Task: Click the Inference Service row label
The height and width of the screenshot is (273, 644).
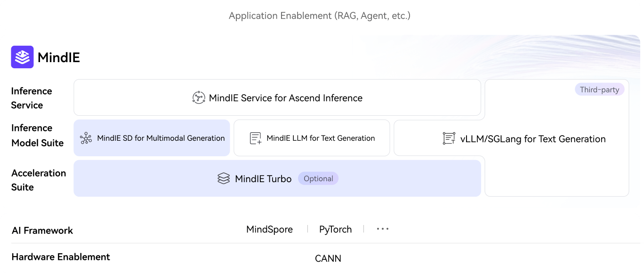Action: click(32, 98)
